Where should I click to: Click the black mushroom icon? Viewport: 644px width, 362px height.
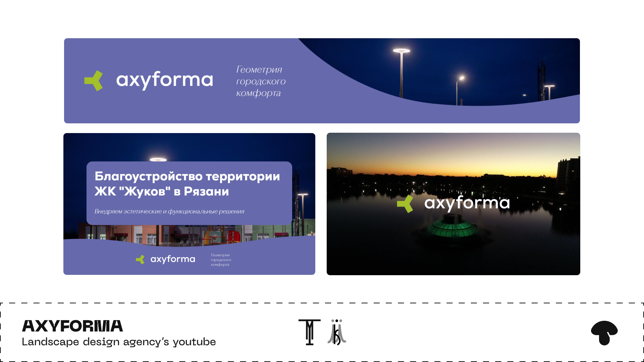(604, 333)
